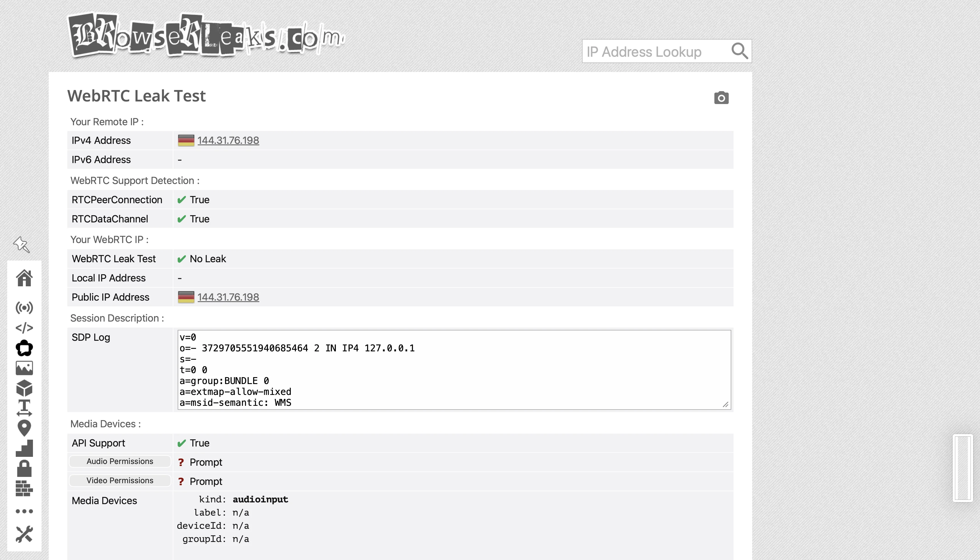Click the 'audioinput' kind value
980x560 pixels.
[260, 499]
